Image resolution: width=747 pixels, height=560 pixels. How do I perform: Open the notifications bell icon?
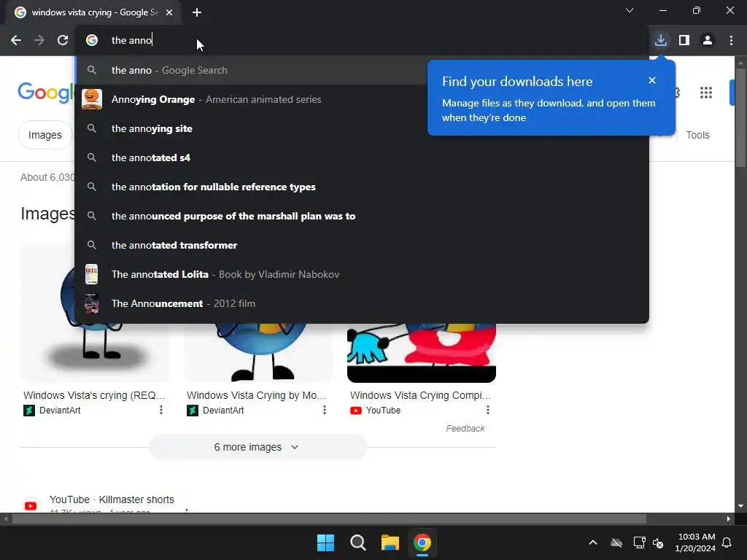pyautogui.click(x=727, y=542)
